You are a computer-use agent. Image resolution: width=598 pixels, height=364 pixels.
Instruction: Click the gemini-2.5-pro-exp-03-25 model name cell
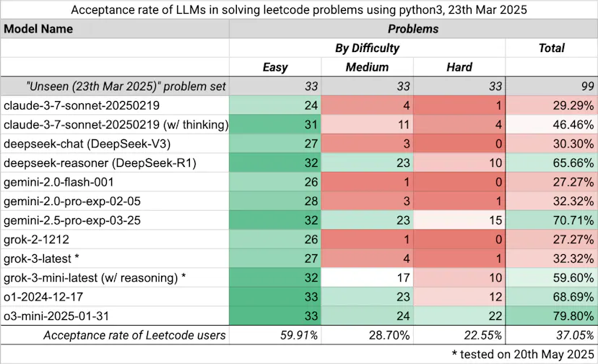pos(115,220)
